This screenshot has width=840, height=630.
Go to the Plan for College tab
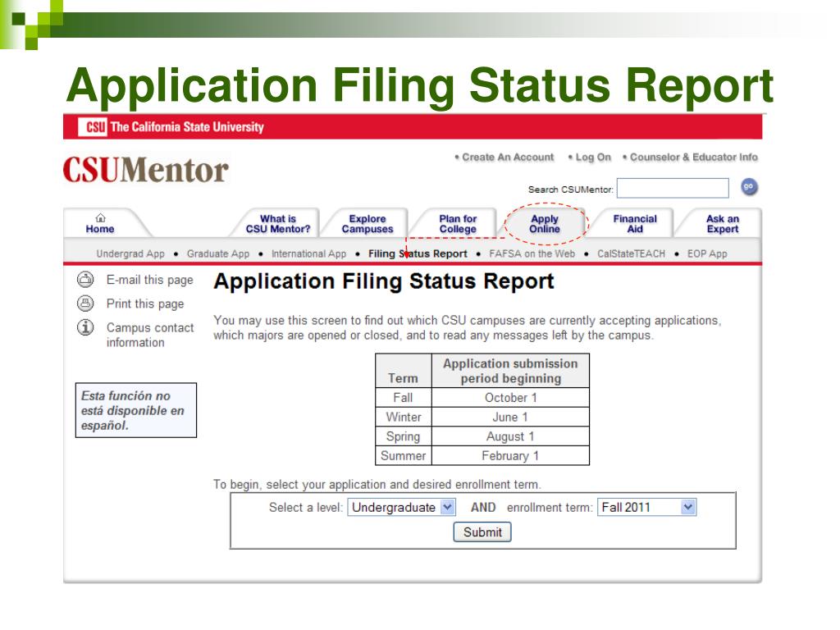coord(458,224)
